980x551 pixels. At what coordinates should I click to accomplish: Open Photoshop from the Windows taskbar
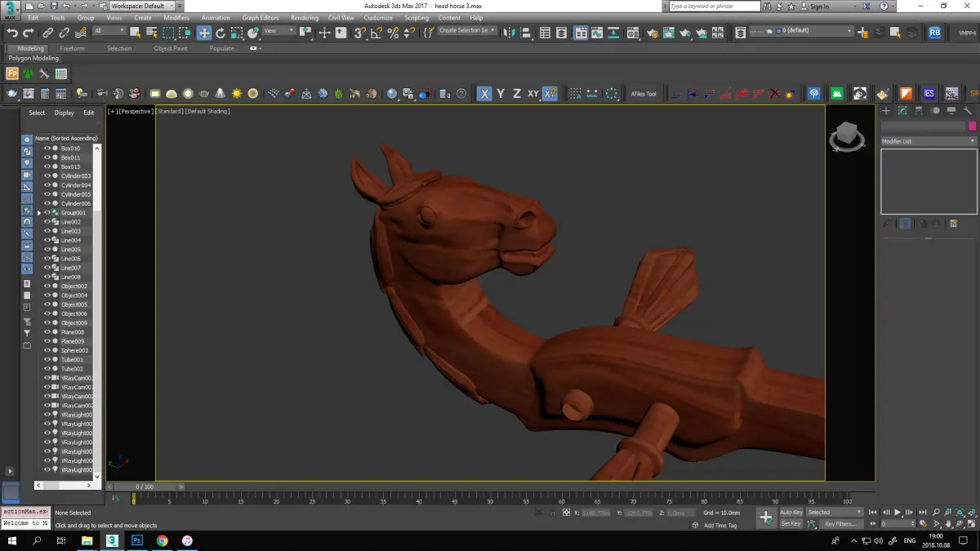point(137,540)
